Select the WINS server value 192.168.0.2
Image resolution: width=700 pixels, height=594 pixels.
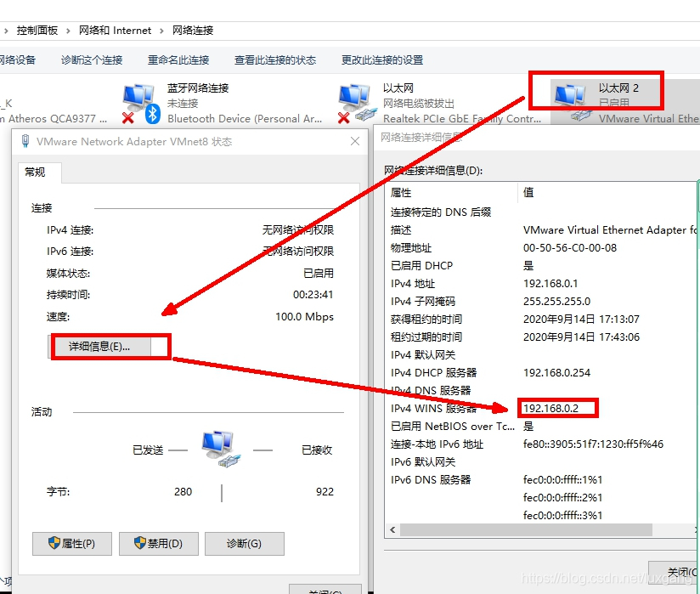pos(550,409)
